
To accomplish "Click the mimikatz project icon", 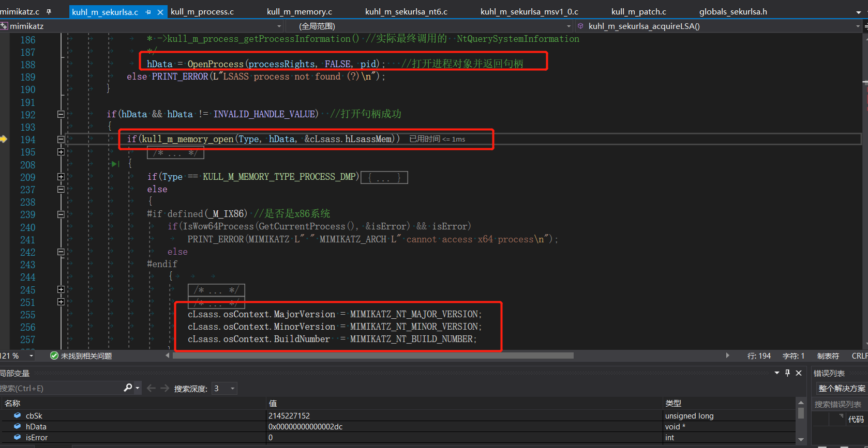I will (4, 26).
